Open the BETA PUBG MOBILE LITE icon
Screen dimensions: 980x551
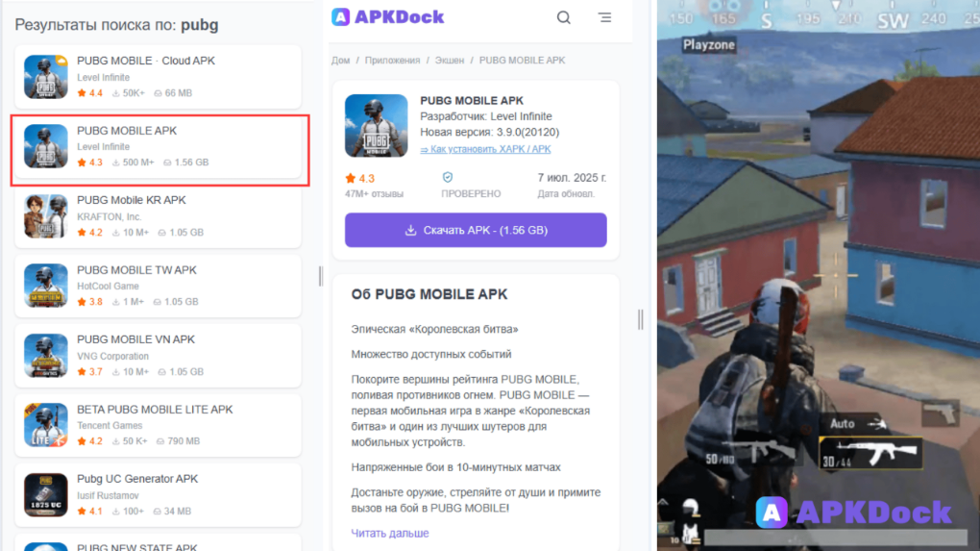(x=45, y=425)
